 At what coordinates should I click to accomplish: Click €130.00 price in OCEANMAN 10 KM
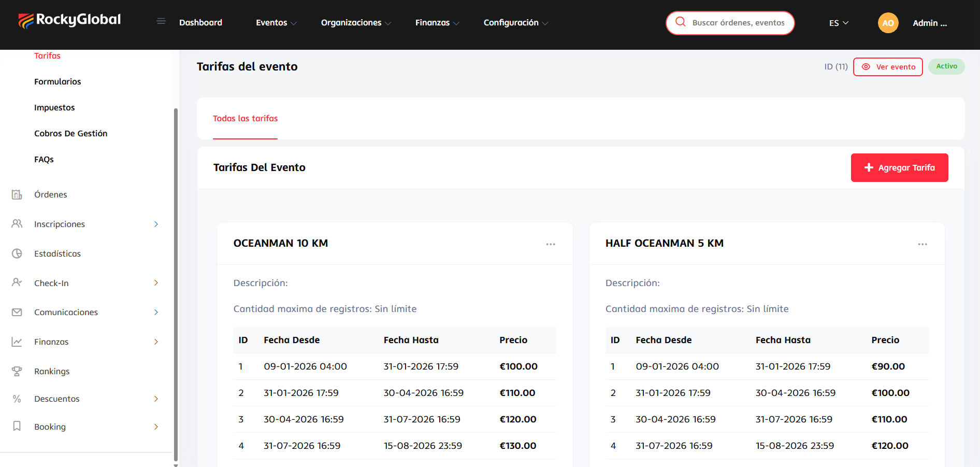click(518, 446)
